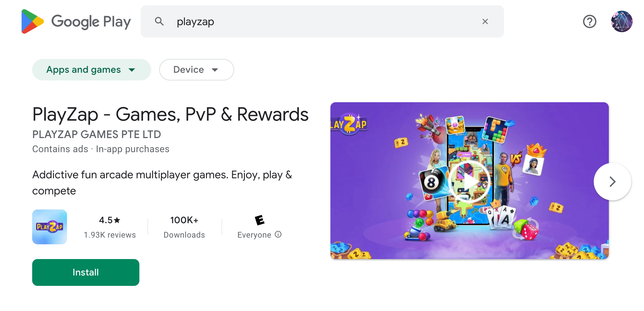Click the search magnifier icon

(159, 21)
